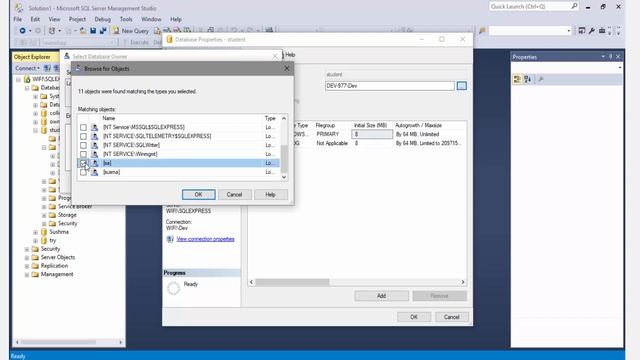Click the login icon beside [NT Service\MSSQL$SQLEXPRESS]
Viewport: 640px width, 360px height.
(94, 127)
